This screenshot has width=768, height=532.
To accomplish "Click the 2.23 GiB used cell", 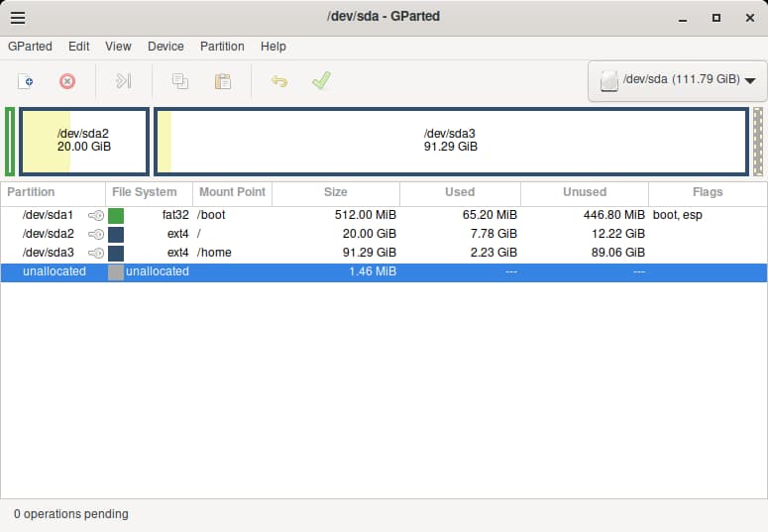I will click(494, 253).
